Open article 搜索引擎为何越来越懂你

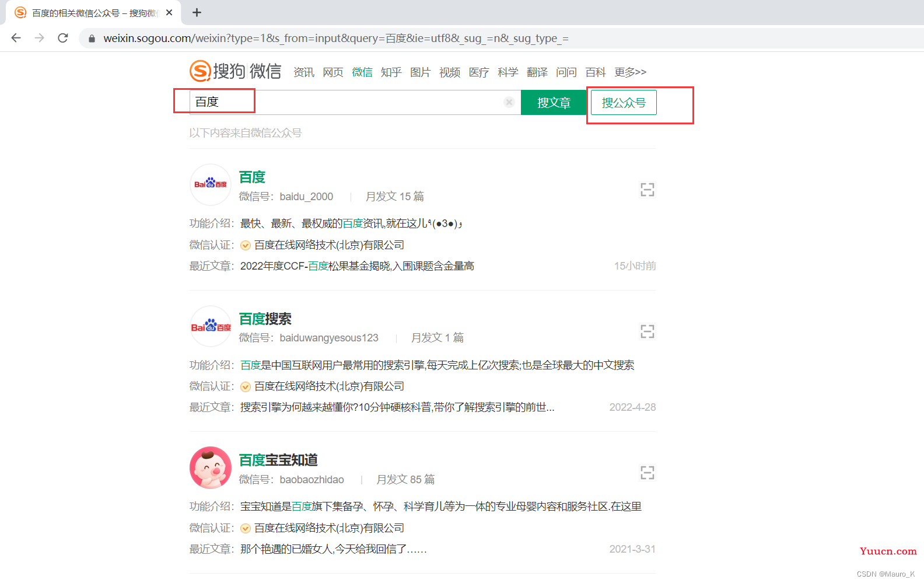(397, 407)
